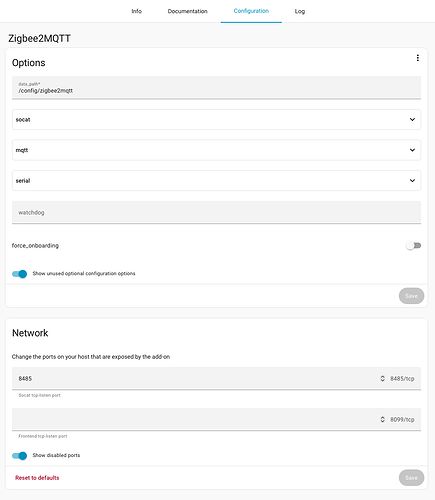This screenshot has width=435, height=500.
Task: Switch to the Info tab
Action: [x=137, y=11]
